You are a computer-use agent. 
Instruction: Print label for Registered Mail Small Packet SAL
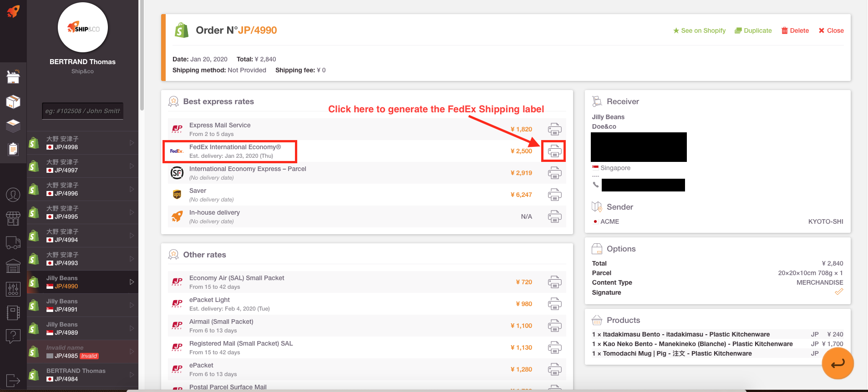[x=554, y=347]
